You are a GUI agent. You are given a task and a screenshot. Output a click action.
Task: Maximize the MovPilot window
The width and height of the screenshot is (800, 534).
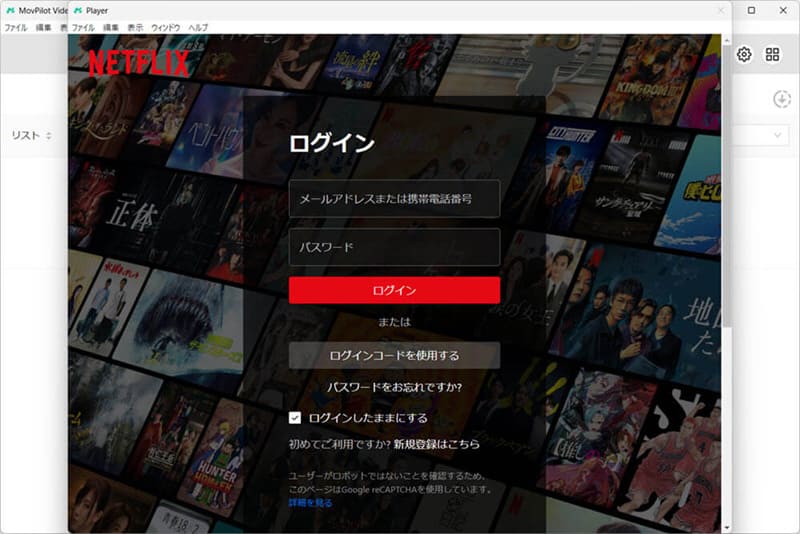[x=751, y=10]
